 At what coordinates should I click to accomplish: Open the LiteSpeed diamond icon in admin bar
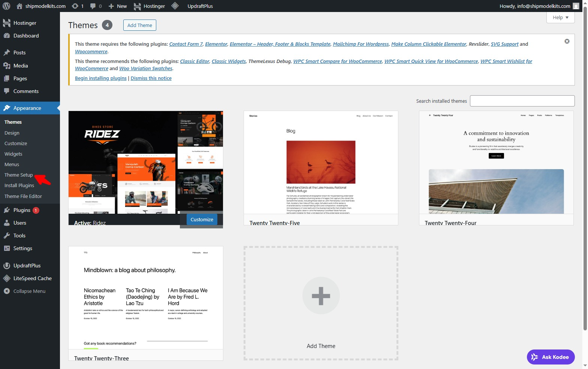tap(175, 6)
